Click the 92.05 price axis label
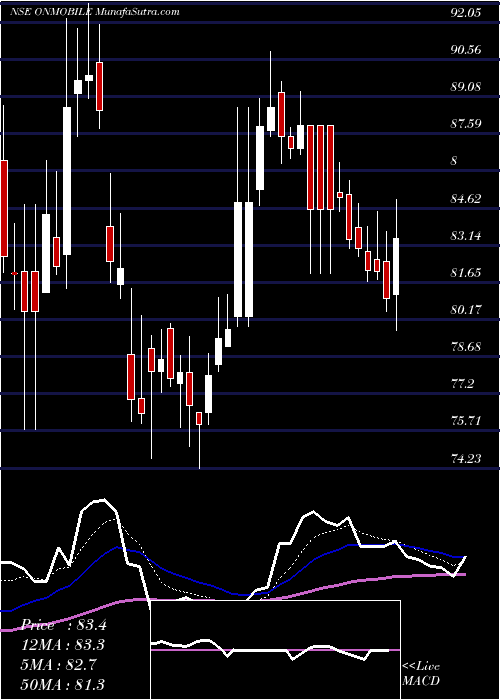This screenshot has width=500, height=700. pyautogui.click(x=466, y=12)
